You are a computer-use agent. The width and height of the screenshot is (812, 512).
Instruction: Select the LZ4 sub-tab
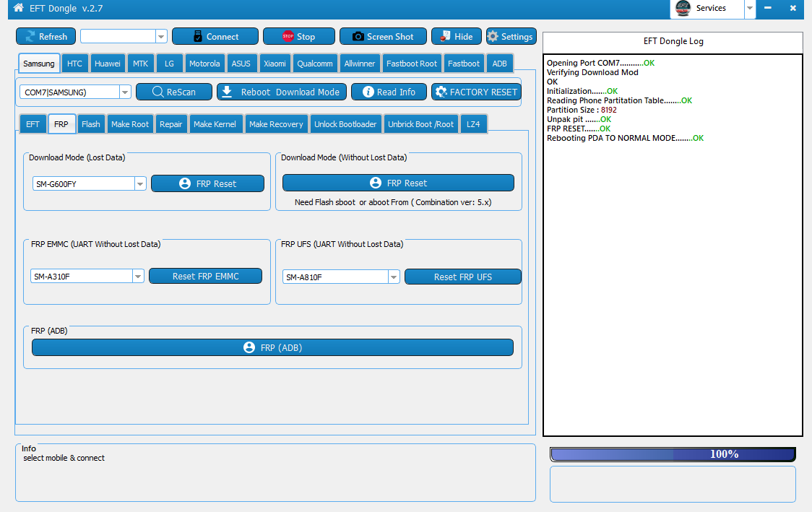tap(473, 124)
